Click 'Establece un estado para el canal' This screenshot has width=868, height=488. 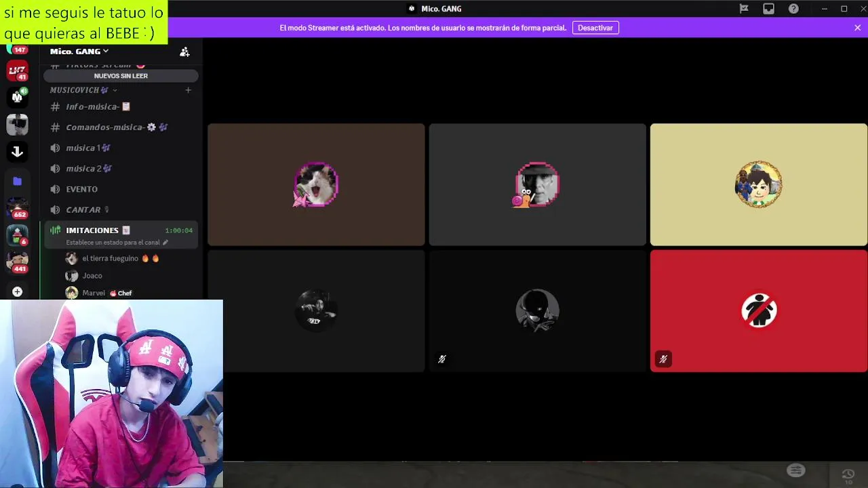[117, 242]
